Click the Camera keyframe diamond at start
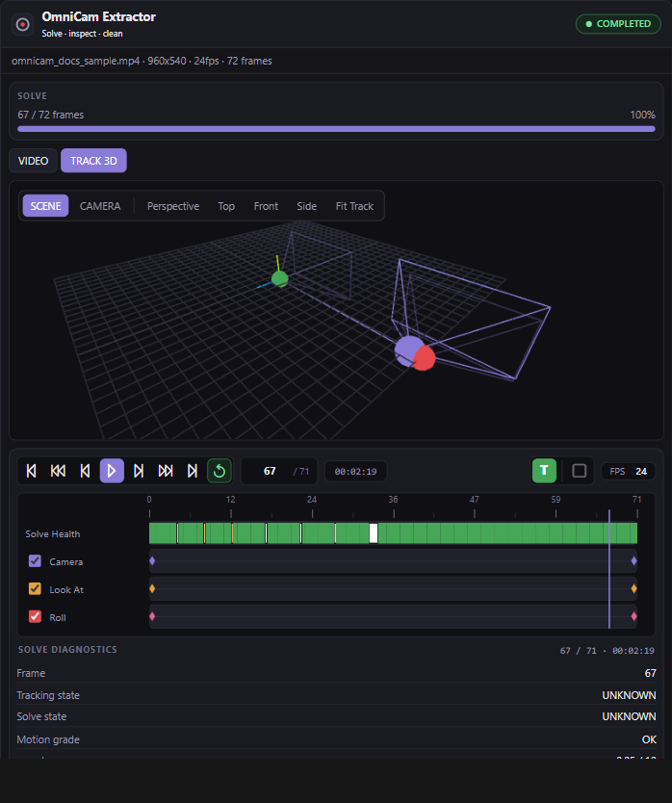672x803 pixels. (152, 560)
